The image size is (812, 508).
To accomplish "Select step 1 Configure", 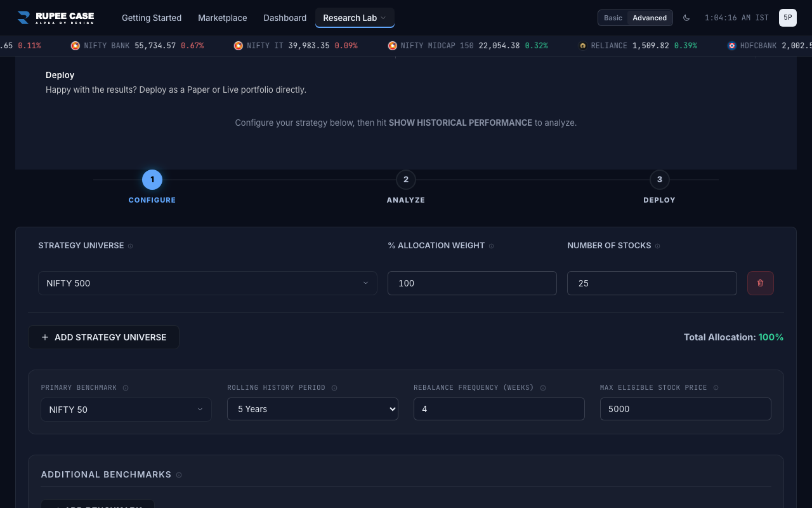I will click(152, 180).
